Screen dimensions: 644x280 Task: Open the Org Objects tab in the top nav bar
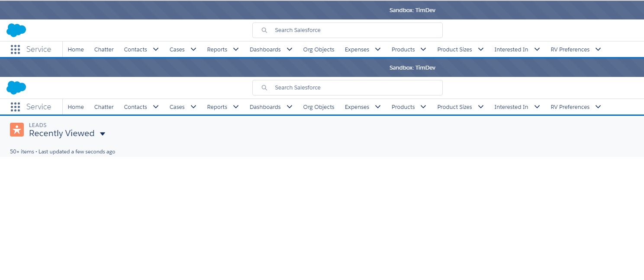point(319,49)
